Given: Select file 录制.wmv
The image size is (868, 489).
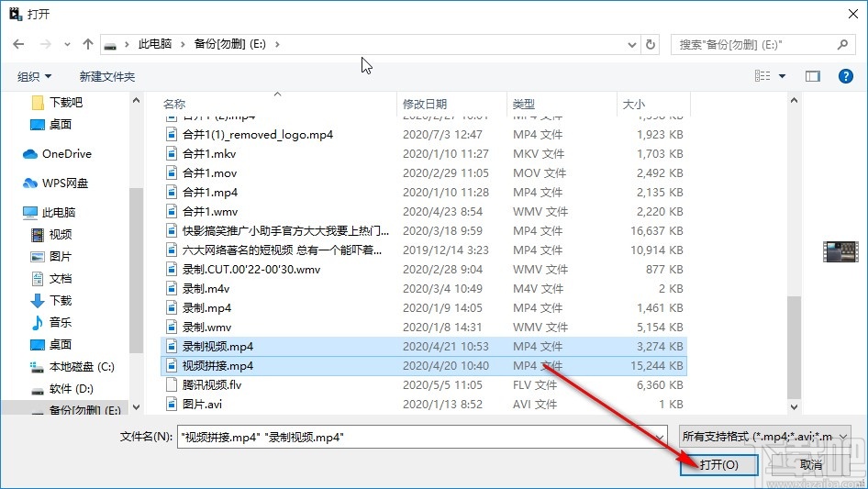Looking at the screenshot, I should tap(424, 328).
